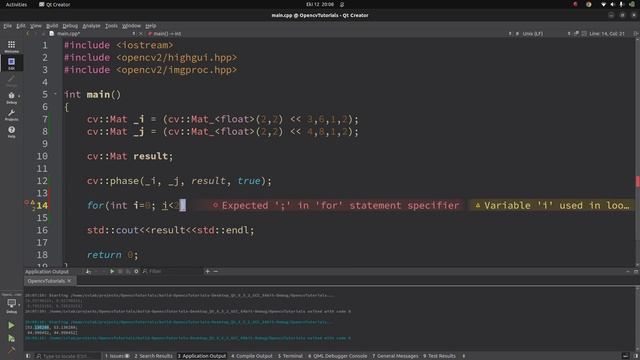The width and height of the screenshot is (640, 360).
Task: Open the Analyze menu
Action: [x=91, y=26]
